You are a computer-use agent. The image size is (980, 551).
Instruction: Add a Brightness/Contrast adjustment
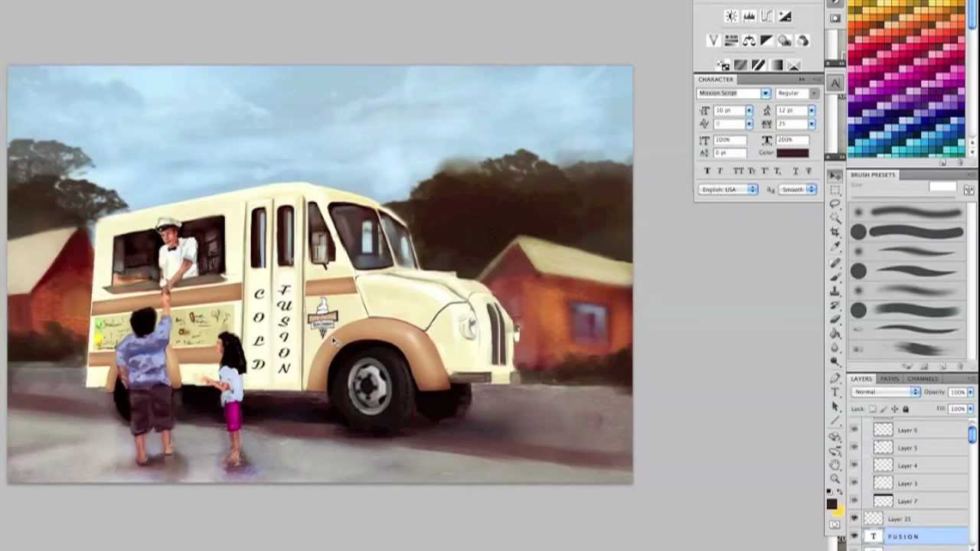[x=731, y=16]
